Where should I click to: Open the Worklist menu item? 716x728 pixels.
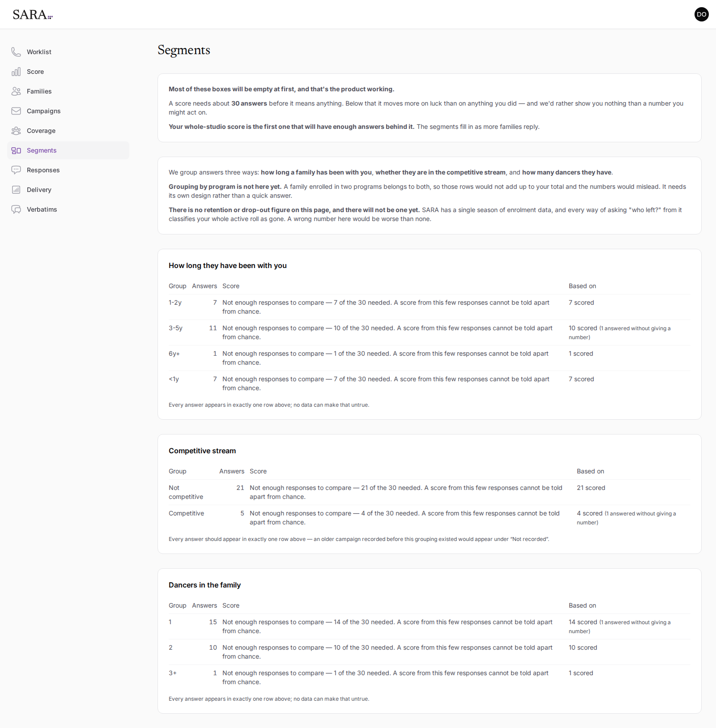pyautogui.click(x=68, y=52)
